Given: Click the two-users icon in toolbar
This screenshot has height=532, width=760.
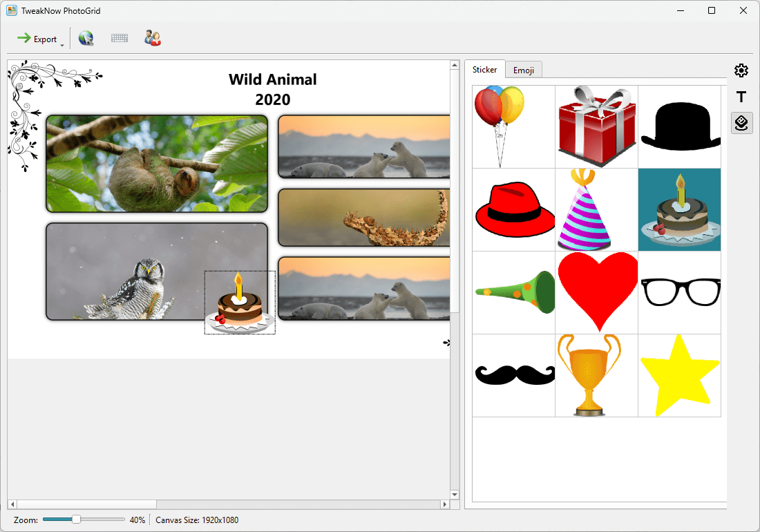Looking at the screenshot, I should [153, 39].
